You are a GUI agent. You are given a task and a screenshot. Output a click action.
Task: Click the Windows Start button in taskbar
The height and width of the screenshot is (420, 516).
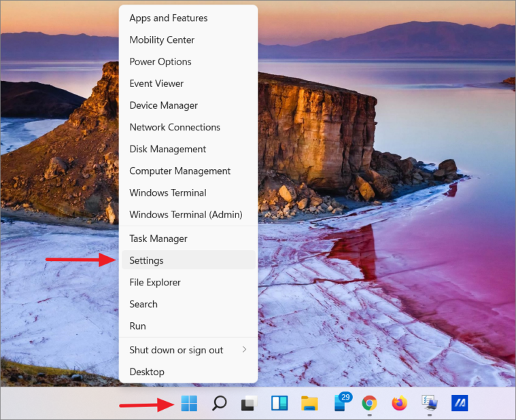point(189,403)
